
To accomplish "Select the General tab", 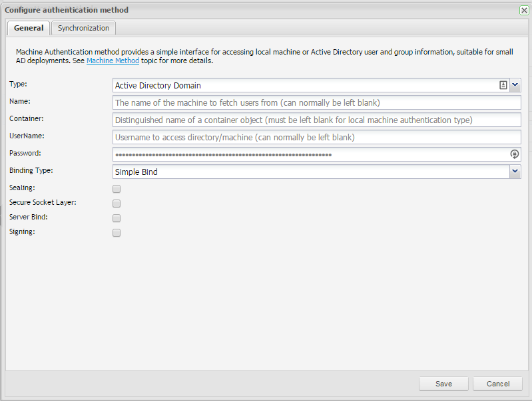I will click(29, 28).
